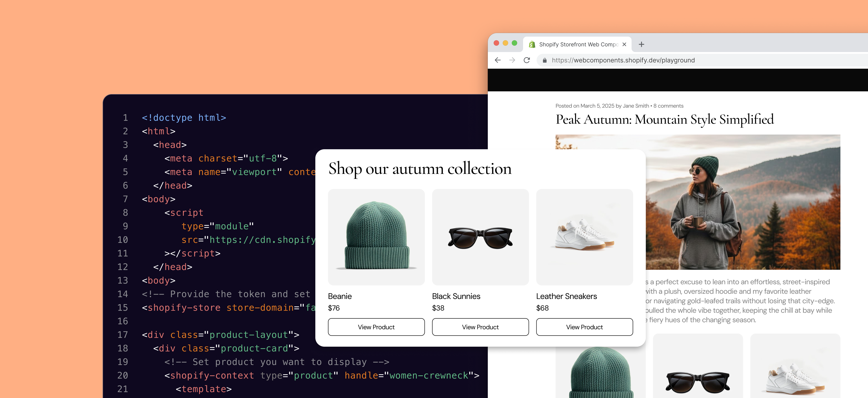The width and height of the screenshot is (868, 398).
Task: Click the div class product-layout code line
Action: [x=220, y=335]
